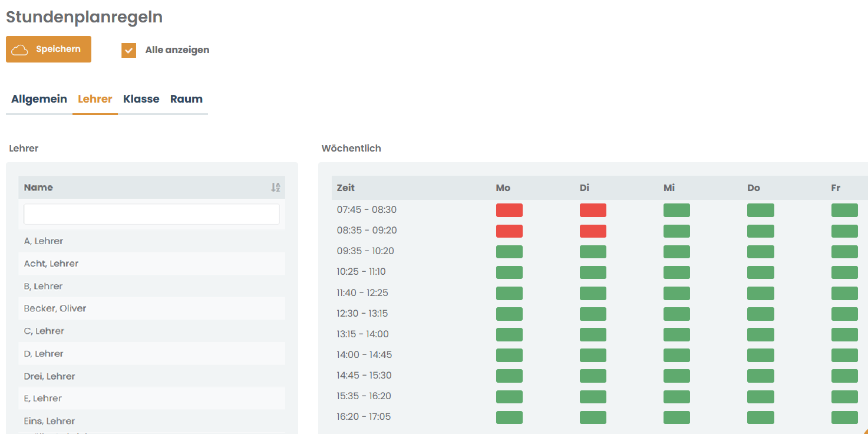
Task: Toggle the Alle anzeigen checkbox
Action: pos(129,50)
